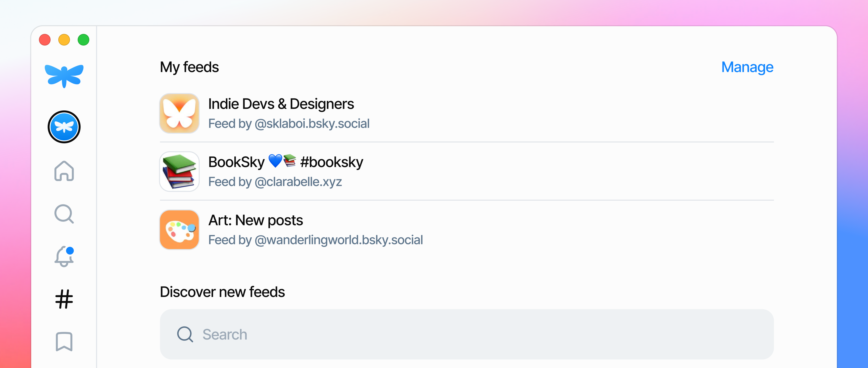This screenshot has width=868, height=368.
Task: Select the hashtag Feeds sidebar icon
Action: pyautogui.click(x=64, y=299)
